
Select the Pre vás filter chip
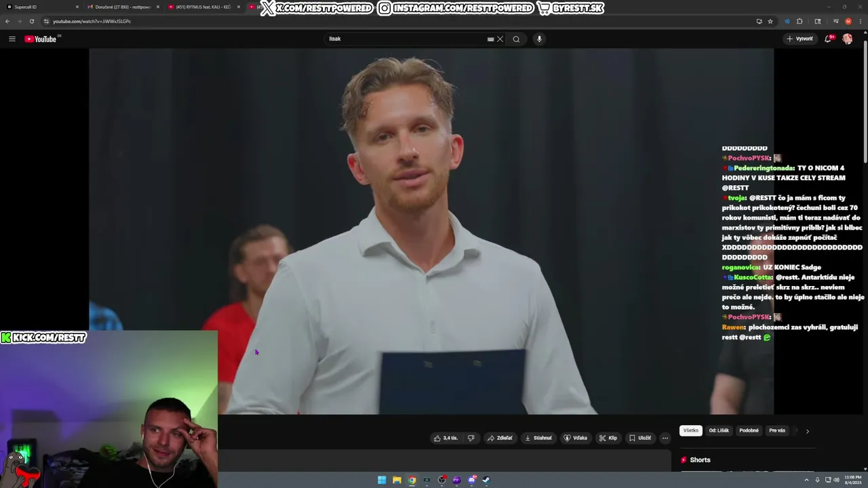[777, 430]
